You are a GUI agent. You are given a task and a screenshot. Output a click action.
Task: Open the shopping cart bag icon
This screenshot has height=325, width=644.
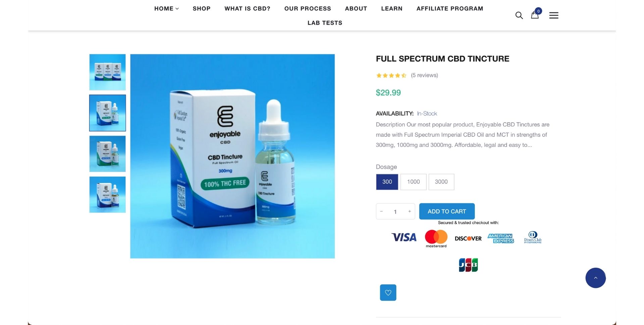point(535,15)
